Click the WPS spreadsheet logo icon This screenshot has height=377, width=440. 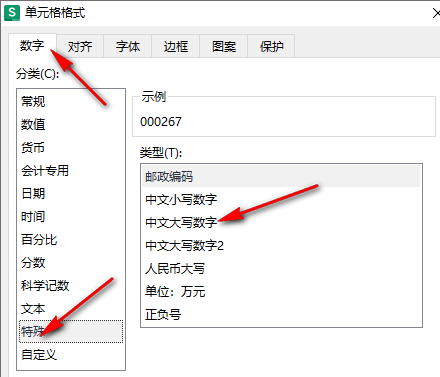click(12, 13)
